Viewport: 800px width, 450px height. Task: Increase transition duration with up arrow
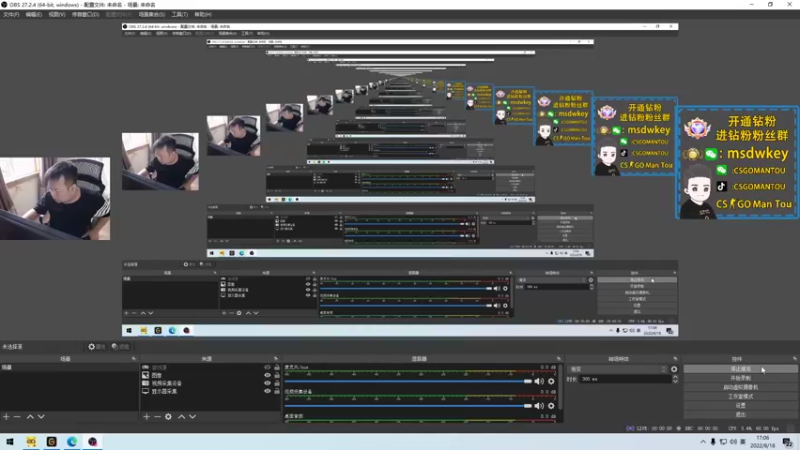pyautogui.click(x=675, y=377)
